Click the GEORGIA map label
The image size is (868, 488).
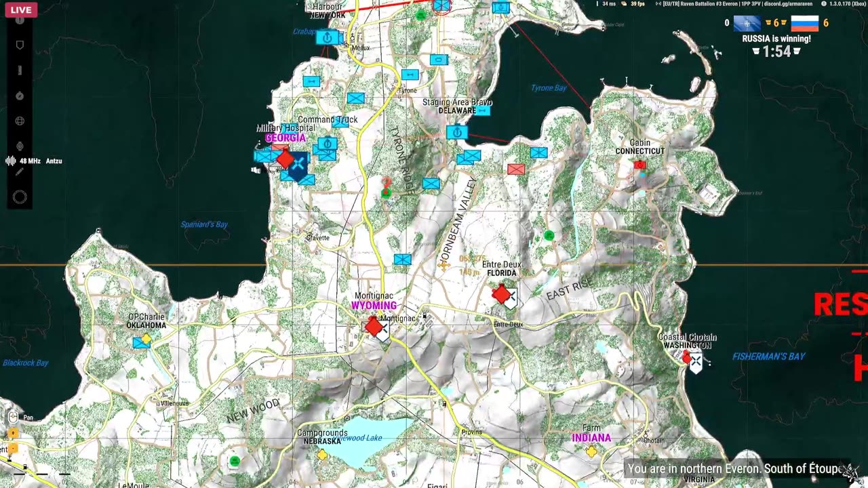pos(285,138)
